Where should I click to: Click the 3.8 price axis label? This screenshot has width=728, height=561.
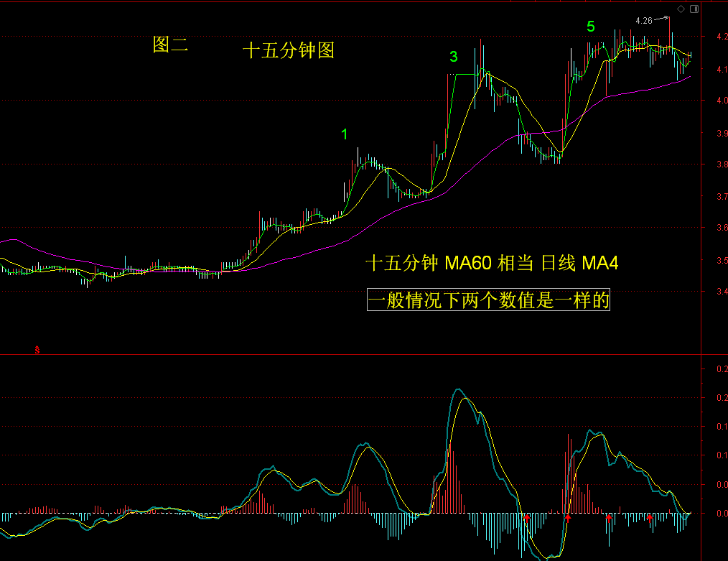(x=722, y=164)
